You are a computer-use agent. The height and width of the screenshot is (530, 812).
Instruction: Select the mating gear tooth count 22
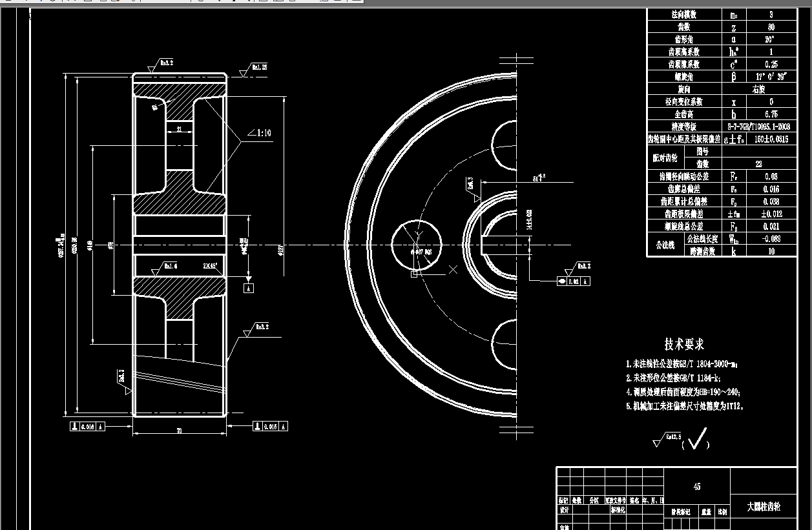click(x=758, y=164)
